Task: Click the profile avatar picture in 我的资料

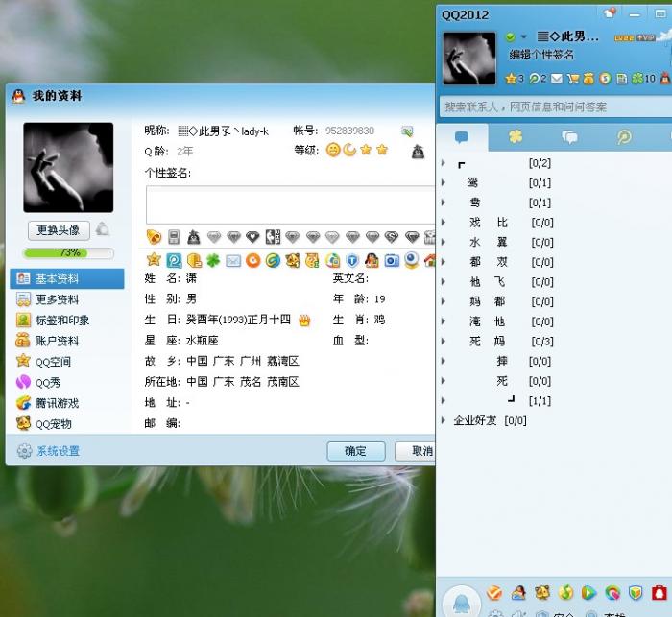Action: click(x=68, y=167)
